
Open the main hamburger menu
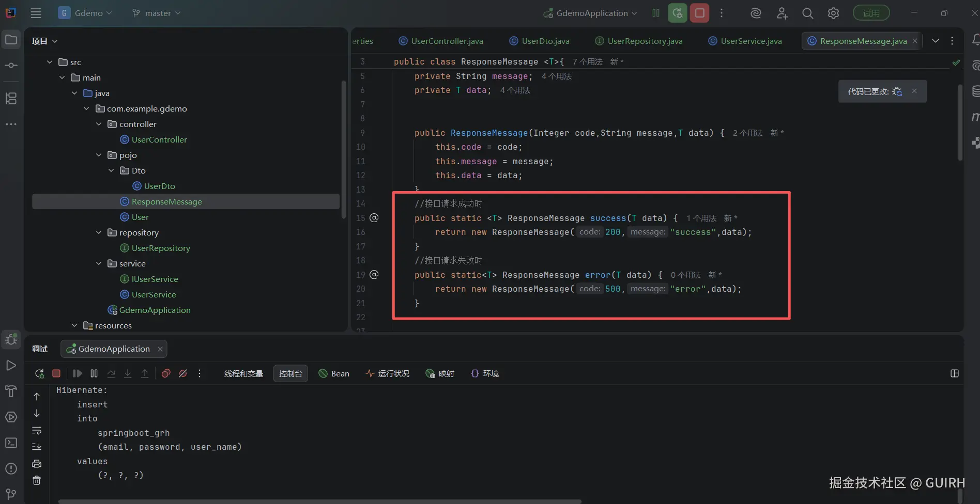click(x=36, y=13)
